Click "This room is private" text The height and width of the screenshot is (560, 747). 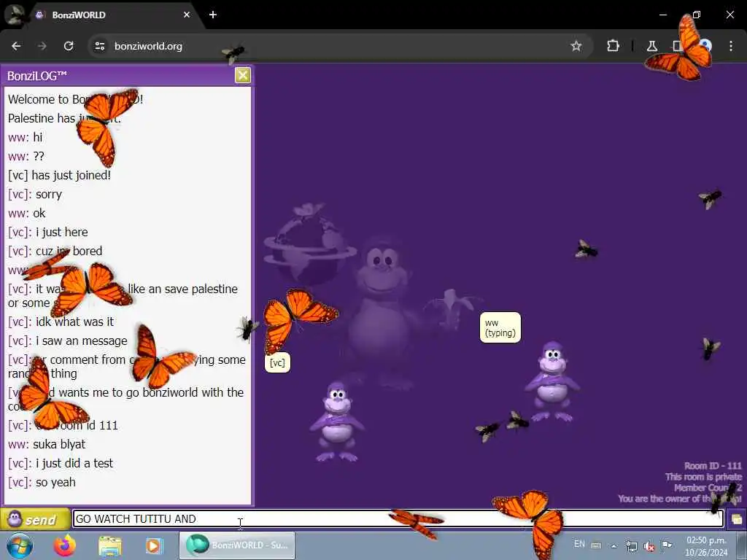click(704, 477)
